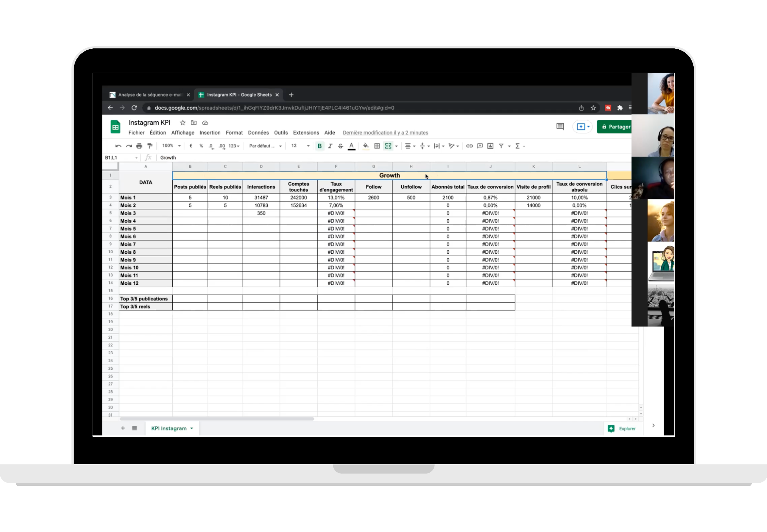767x532 pixels.
Task: Open the 100% zoom dropdown
Action: (x=172, y=146)
